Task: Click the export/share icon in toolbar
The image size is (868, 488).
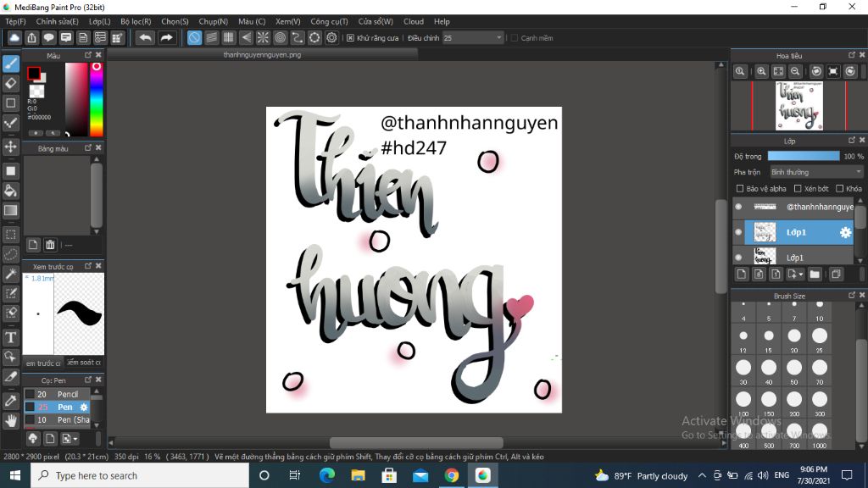Action: coord(31,37)
